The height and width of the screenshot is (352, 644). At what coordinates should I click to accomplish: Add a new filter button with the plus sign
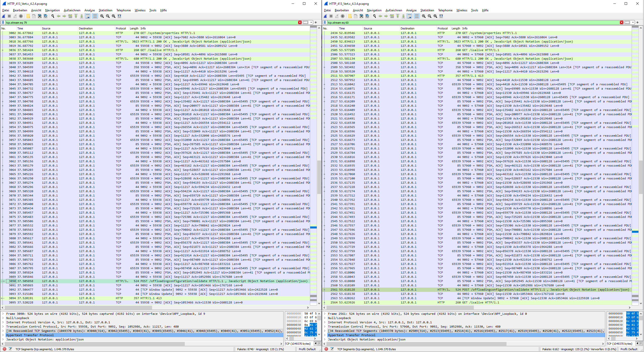(316, 22)
